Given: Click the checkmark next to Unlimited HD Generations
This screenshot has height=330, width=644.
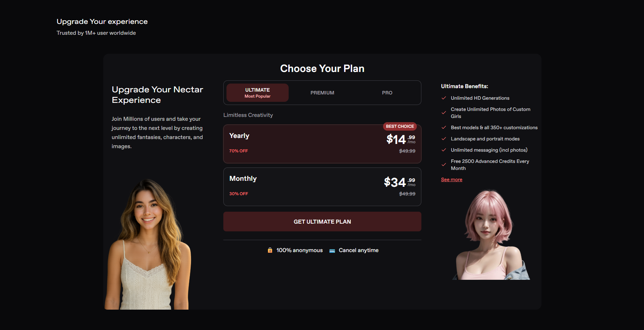Looking at the screenshot, I should 444,98.
